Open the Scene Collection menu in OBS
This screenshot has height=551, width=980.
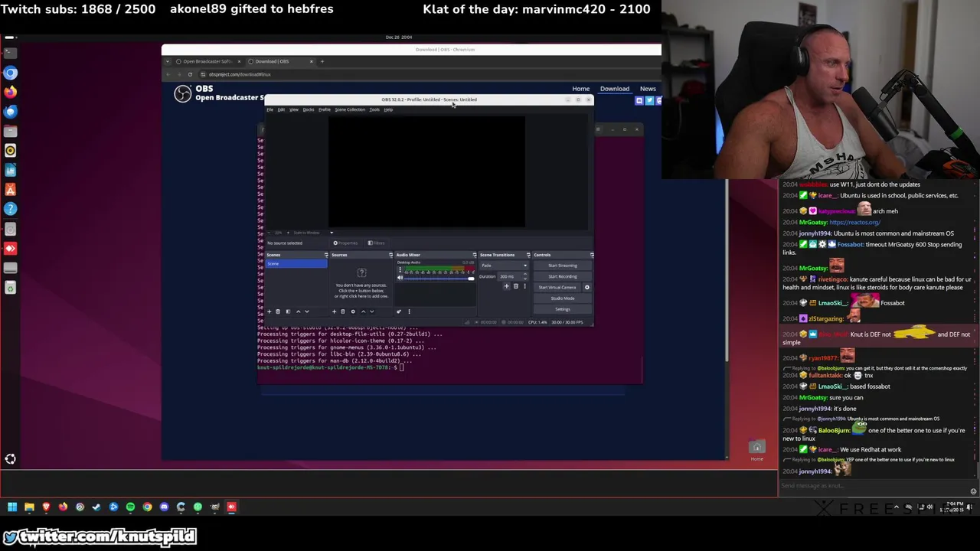coord(350,109)
